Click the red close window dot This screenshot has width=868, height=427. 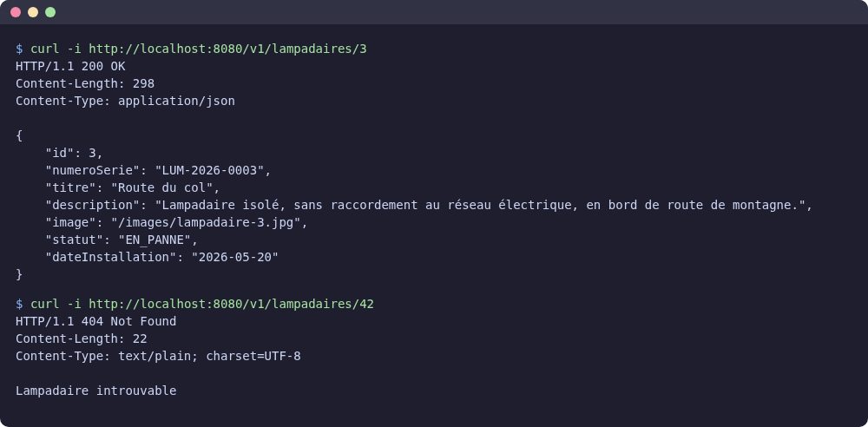click(x=16, y=12)
